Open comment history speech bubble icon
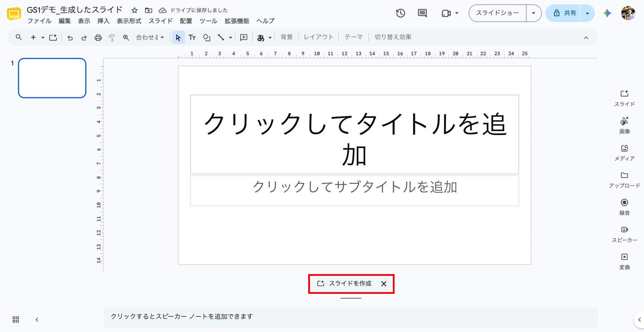The image size is (644, 332). tap(422, 13)
